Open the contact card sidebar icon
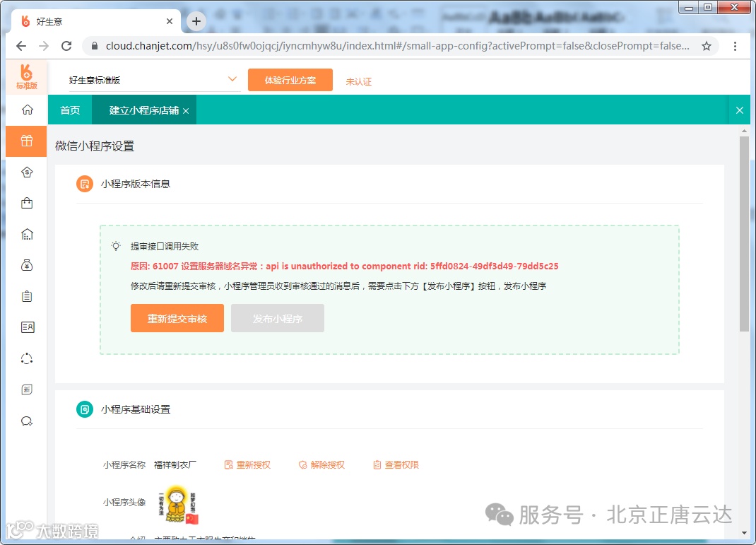Image resolution: width=756 pixels, height=545 pixels. (x=28, y=327)
